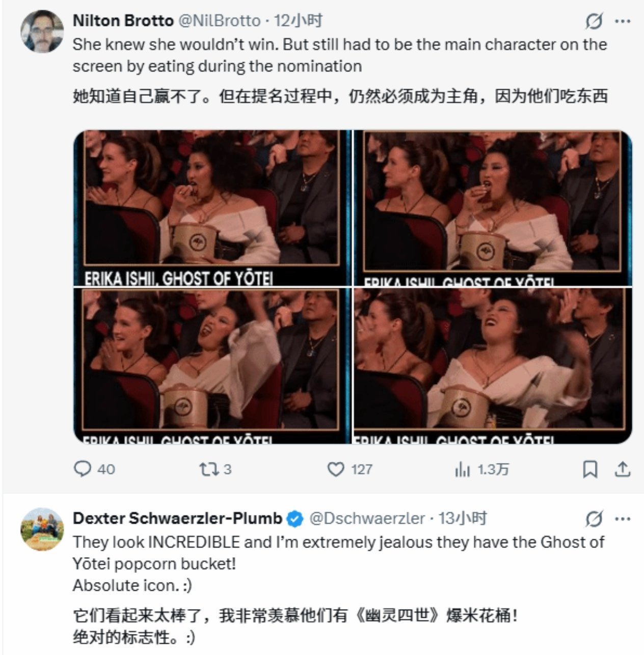
Task: Open Grok icon on Dexter's post
Action: point(594,519)
